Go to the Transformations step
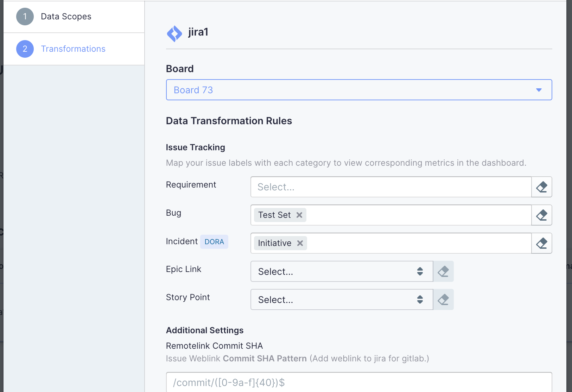This screenshot has width=572, height=392. [74, 49]
